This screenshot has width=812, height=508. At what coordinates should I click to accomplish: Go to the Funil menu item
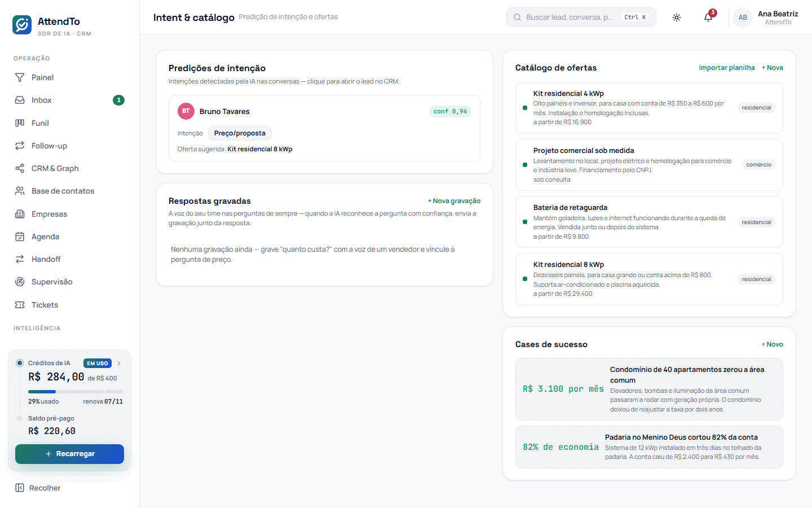click(x=69, y=123)
